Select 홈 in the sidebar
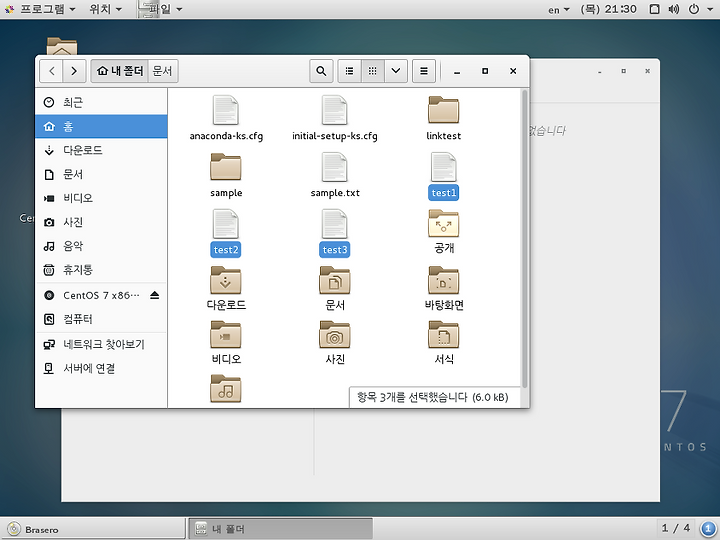Screen dimensions: 720x540 (x=101, y=126)
